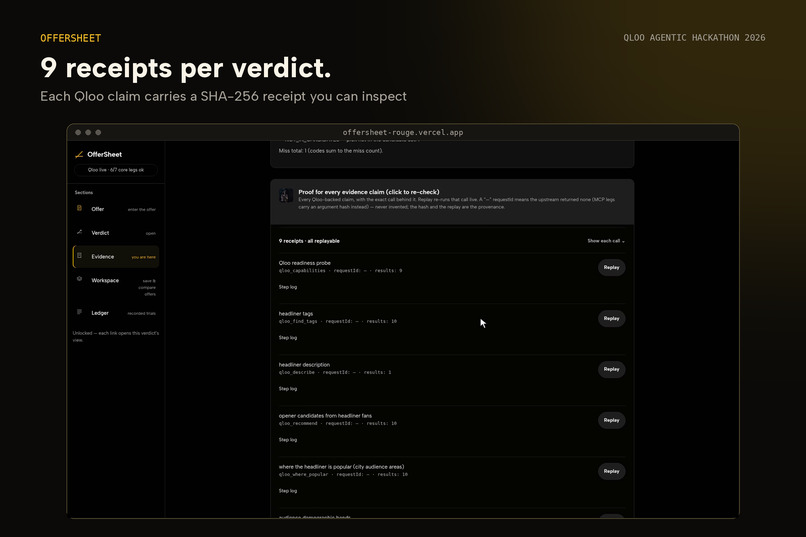
Task: Click the Proof for every evidence claim heading
Action: point(369,192)
